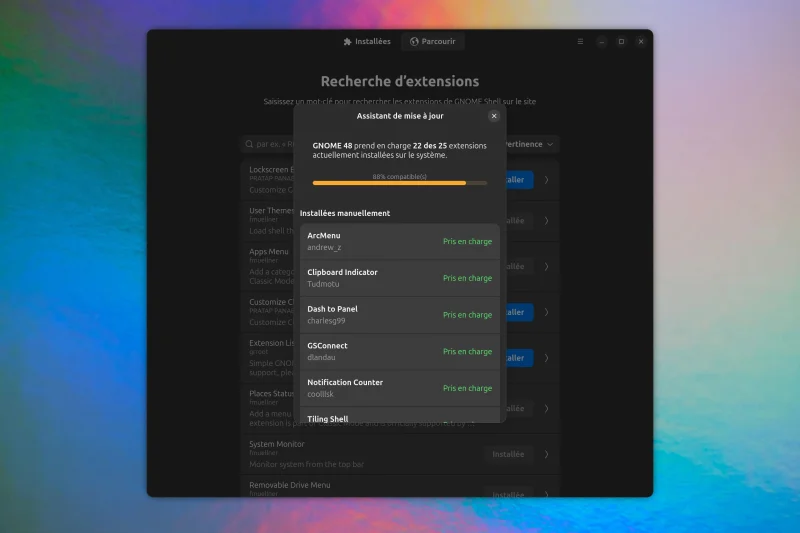Expand the User Themes row chevron

point(546,221)
